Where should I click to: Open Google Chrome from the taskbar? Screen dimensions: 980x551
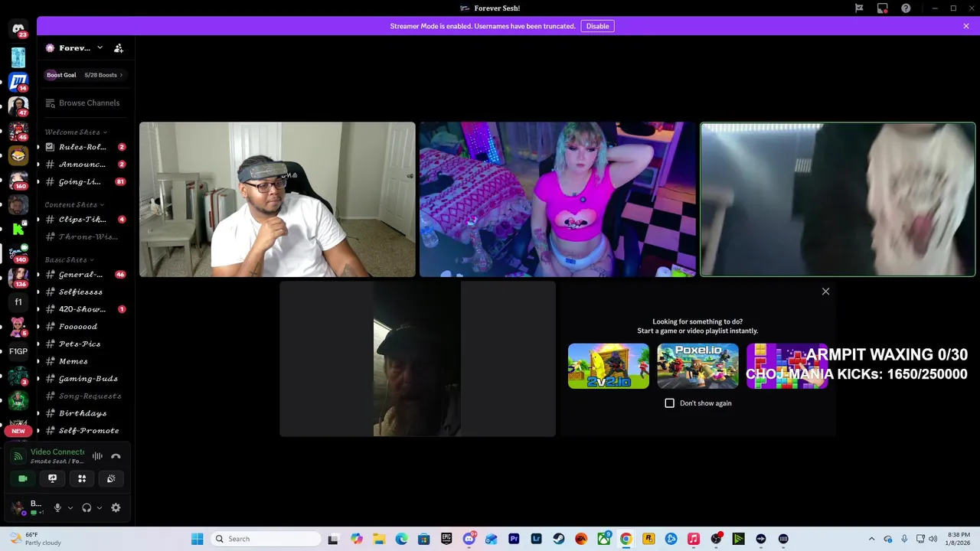626,539
